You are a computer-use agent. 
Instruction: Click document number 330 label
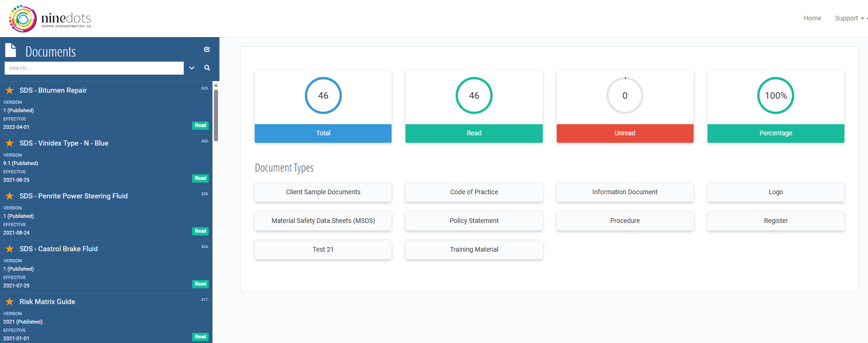coord(205,141)
